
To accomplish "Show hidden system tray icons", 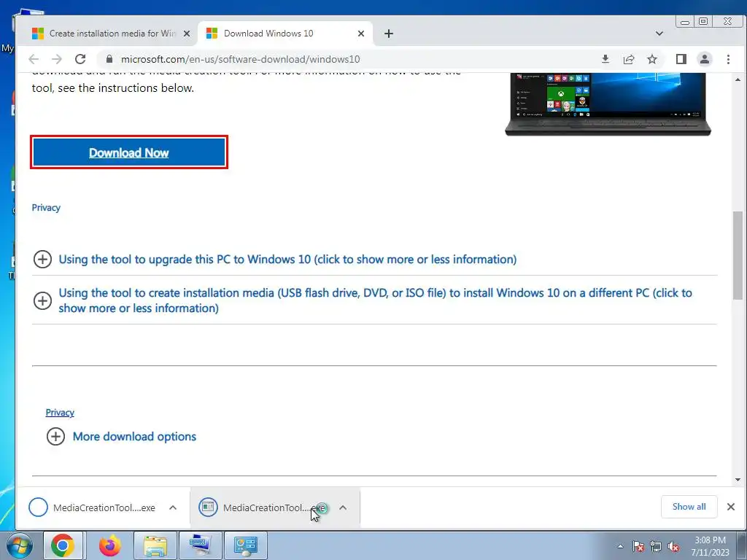I will tap(620, 547).
